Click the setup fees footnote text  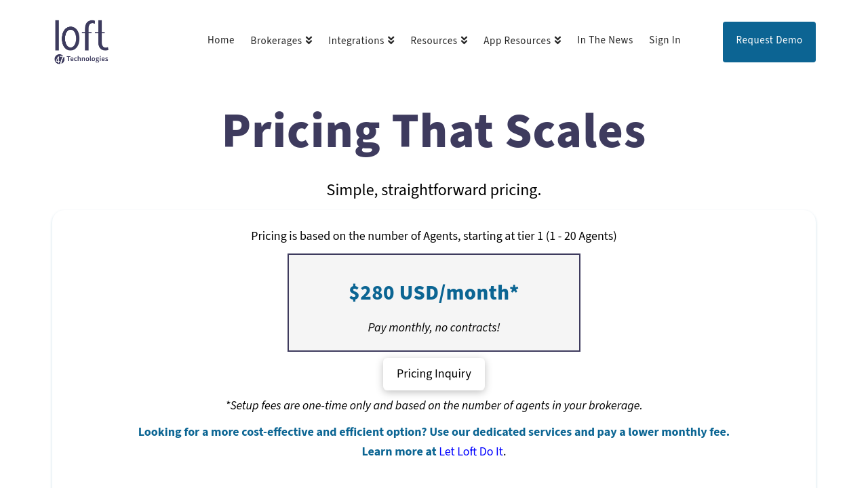point(434,406)
